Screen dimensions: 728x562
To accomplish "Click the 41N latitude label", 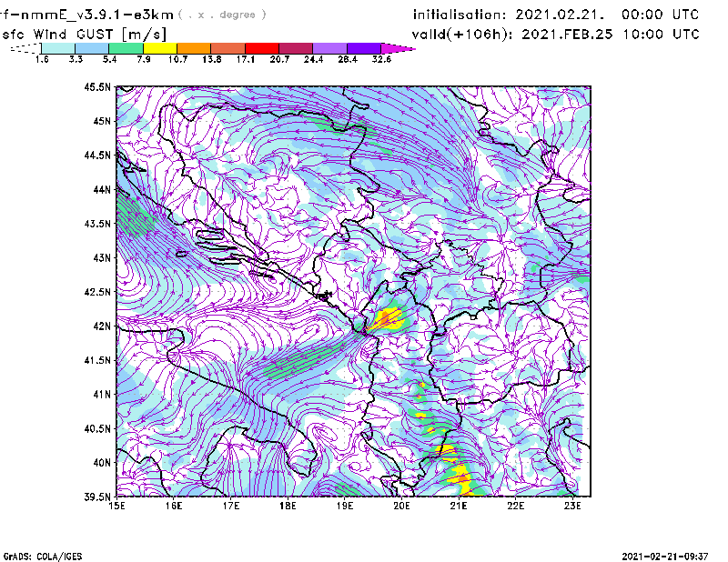I will (x=102, y=395).
